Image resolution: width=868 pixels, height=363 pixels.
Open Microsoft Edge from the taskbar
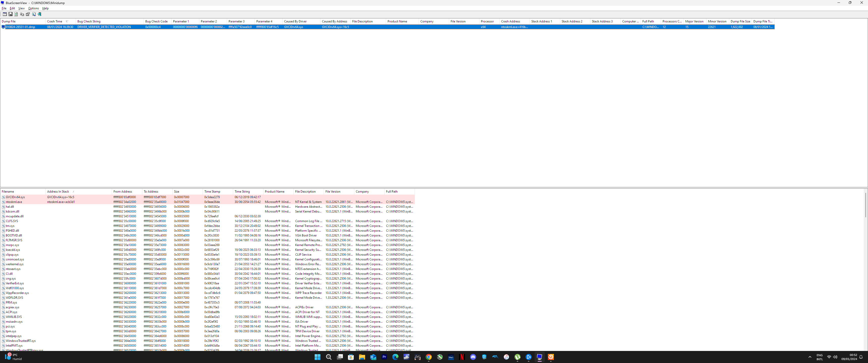[x=395, y=357]
